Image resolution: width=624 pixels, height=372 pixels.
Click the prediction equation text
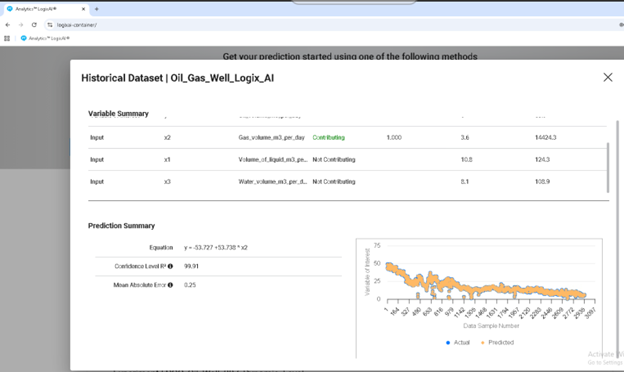[x=216, y=247]
